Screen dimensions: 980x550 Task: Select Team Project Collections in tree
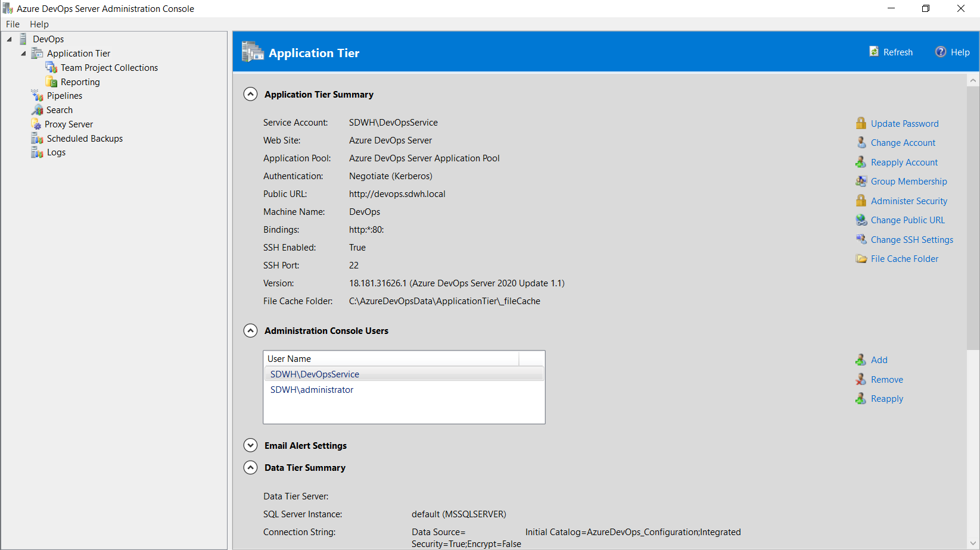pyautogui.click(x=109, y=68)
